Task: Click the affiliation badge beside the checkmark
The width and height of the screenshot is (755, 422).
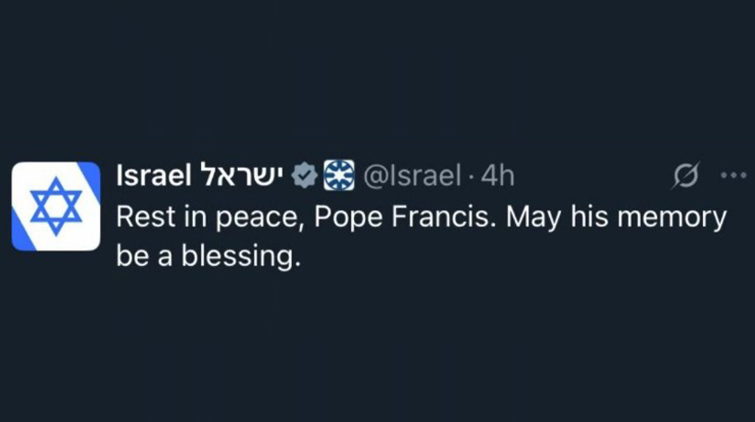Action: coord(339,176)
